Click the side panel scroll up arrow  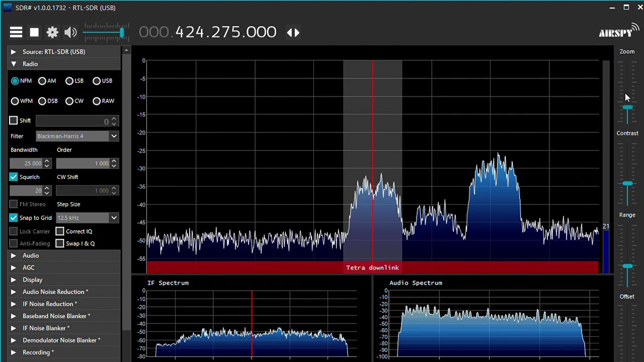[126, 50]
